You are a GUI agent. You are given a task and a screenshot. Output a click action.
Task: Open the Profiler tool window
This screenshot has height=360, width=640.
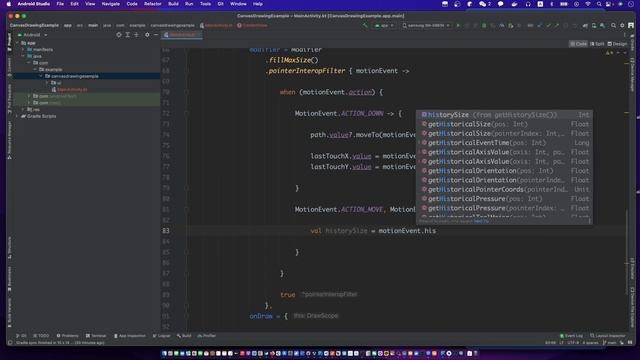pos(207,336)
